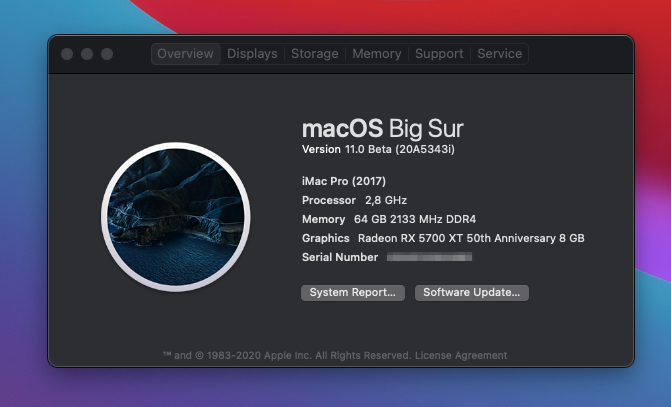Open the License Agreement link
671x407 pixels.
pos(461,356)
